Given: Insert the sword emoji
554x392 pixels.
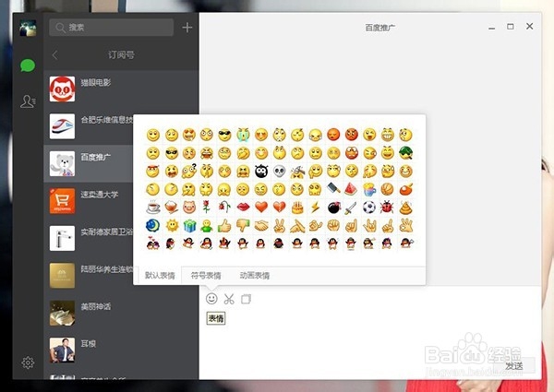Looking at the screenshot, I should (x=351, y=208).
